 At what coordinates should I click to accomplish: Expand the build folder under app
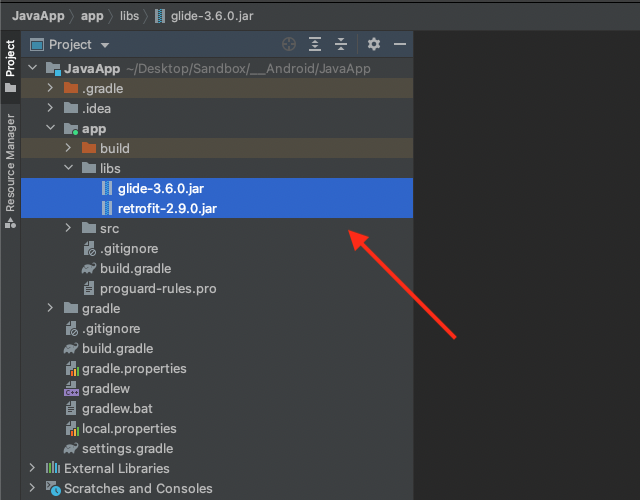[68, 148]
